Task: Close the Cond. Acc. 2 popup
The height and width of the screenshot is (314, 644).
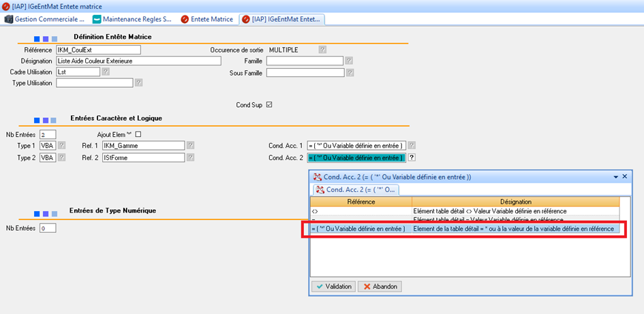Action: [624, 176]
